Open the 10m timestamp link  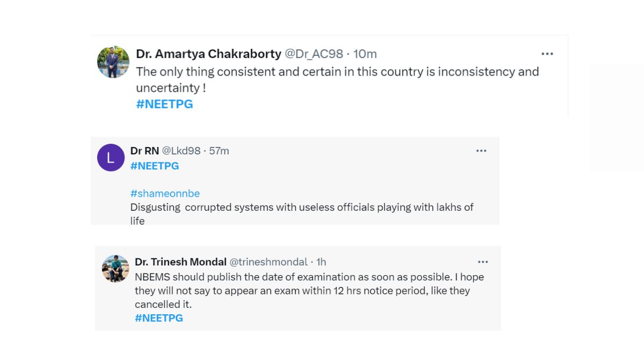(x=365, y=54)
